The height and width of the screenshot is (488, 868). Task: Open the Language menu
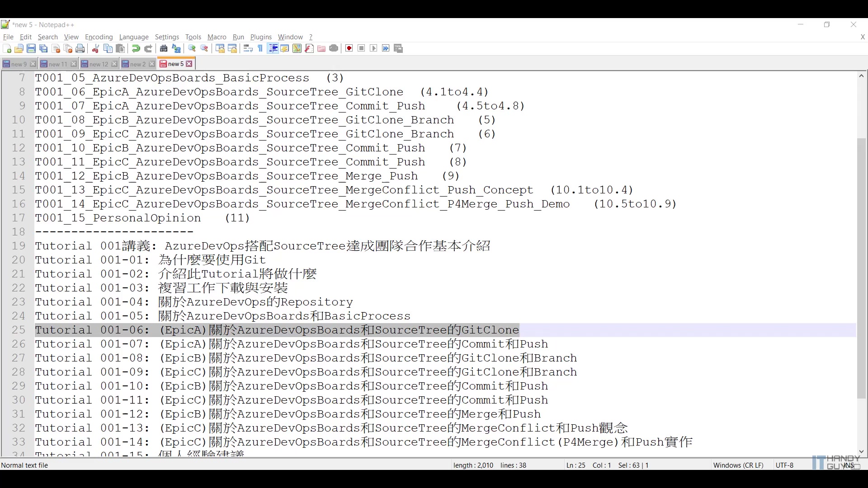pos(134,37)
